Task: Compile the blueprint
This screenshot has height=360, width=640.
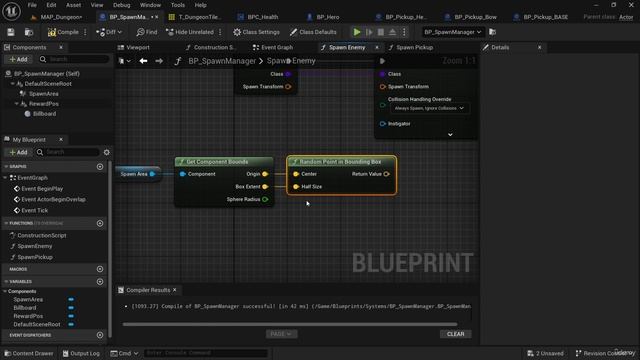Action: (63, 32)
